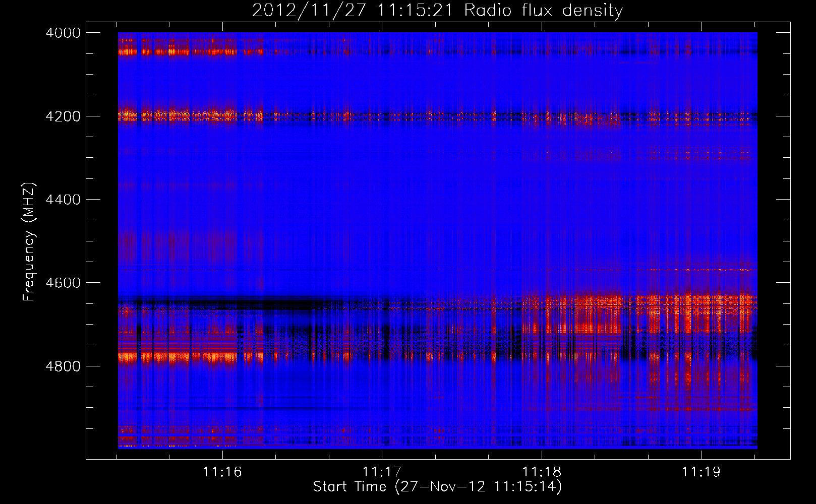816x504 pixels.
Task: Click the 4800 frequency tick label
Action: click(x=63, y=366)
